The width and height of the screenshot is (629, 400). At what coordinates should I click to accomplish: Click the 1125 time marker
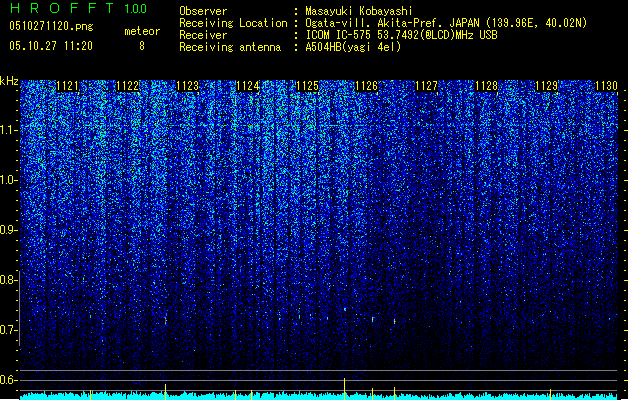[307, 86]
